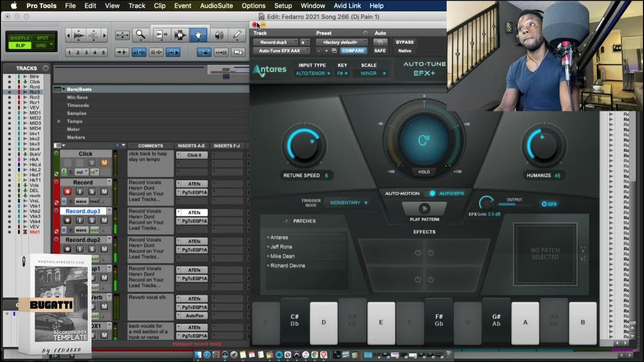Screen dimensions: 644x362
Task: Click the Play Pattern button in Auto-Tune
Action: [x=424, y=208]
